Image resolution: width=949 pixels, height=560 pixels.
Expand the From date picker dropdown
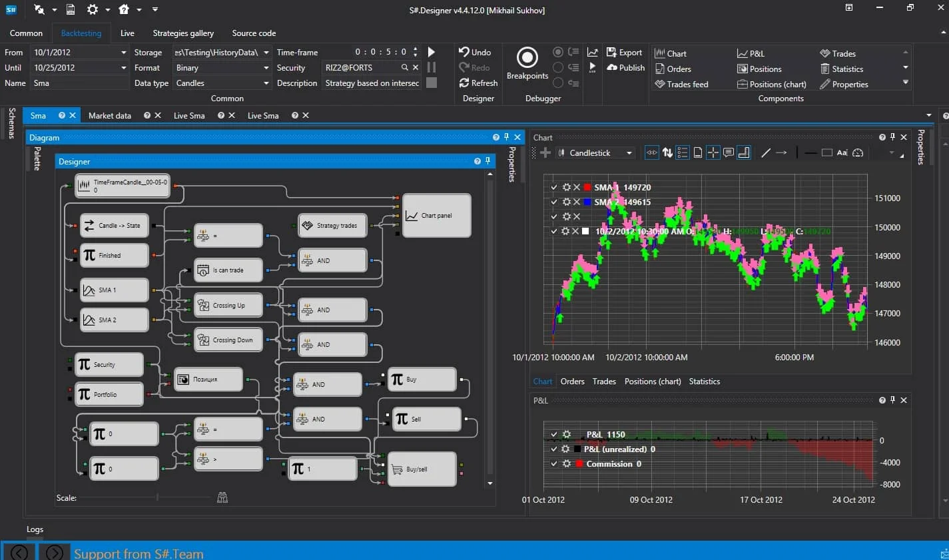[x=123, y=53]
